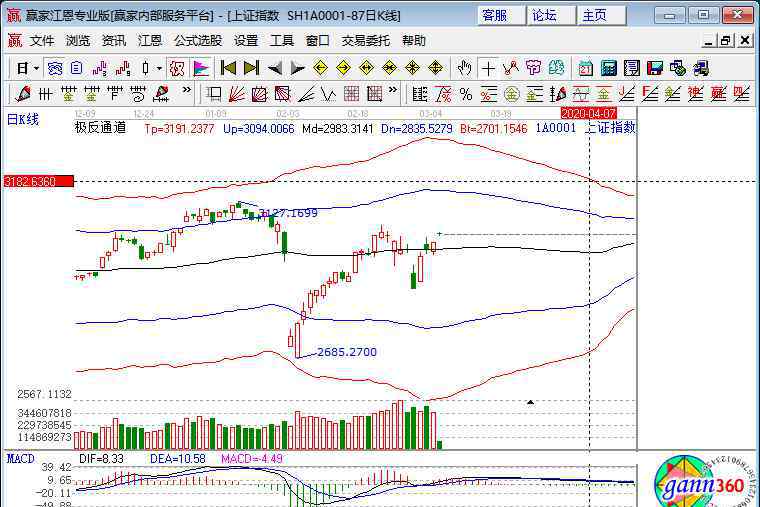The width and height of the screenshot is (760, 507).
Task: Restore the inner chart child window
Action: point(726,41)
